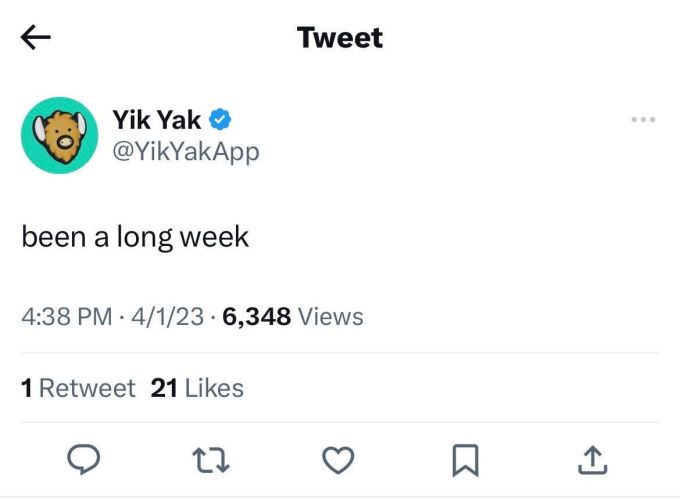Viewport: 680px width, 499px height.
Task: Click the word "Views" label
Action: click(331, 318)
